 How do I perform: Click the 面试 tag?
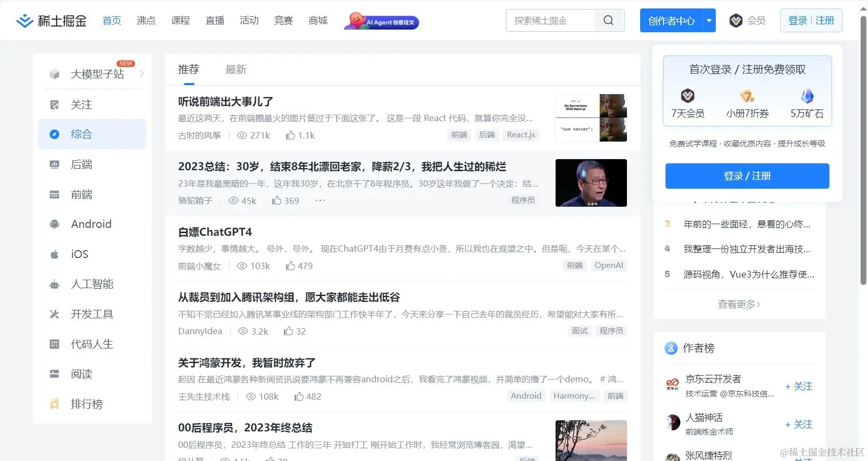tap(579, 331)
